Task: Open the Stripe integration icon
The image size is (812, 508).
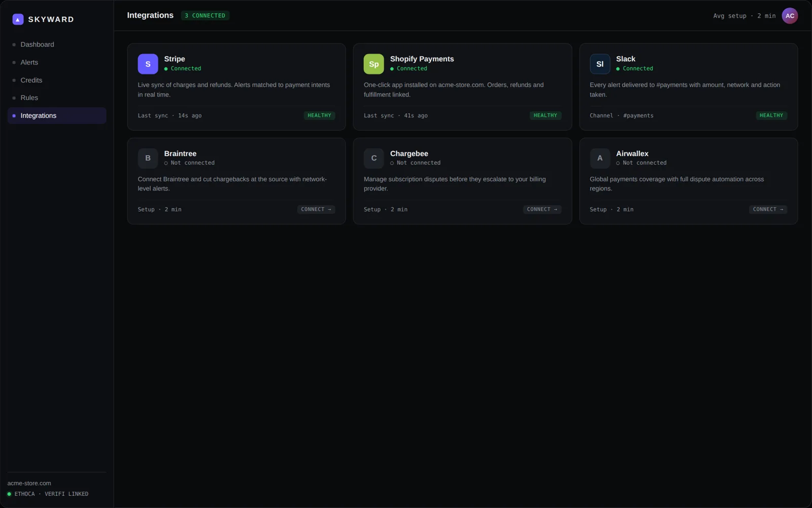Action: [148, 64]
